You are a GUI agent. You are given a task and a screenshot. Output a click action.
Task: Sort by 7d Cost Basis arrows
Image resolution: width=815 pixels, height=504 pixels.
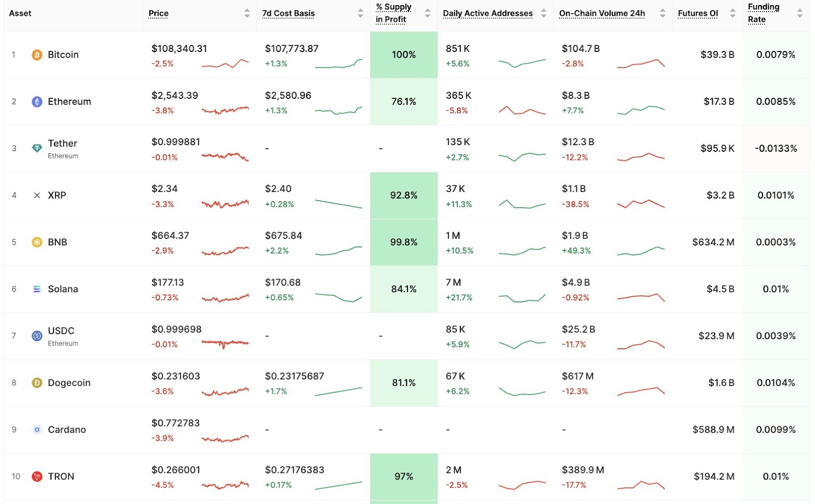click(361, 13)
